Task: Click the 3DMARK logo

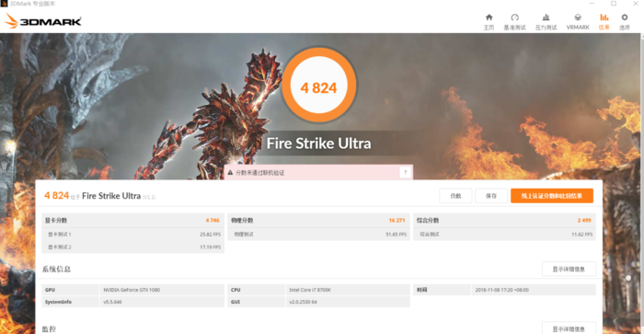Action: 42,21
